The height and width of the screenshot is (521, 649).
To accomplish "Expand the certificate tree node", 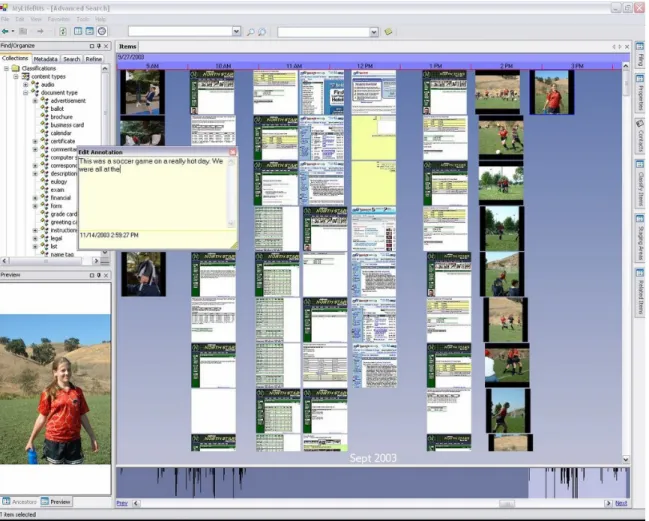I will pos(35,141).
